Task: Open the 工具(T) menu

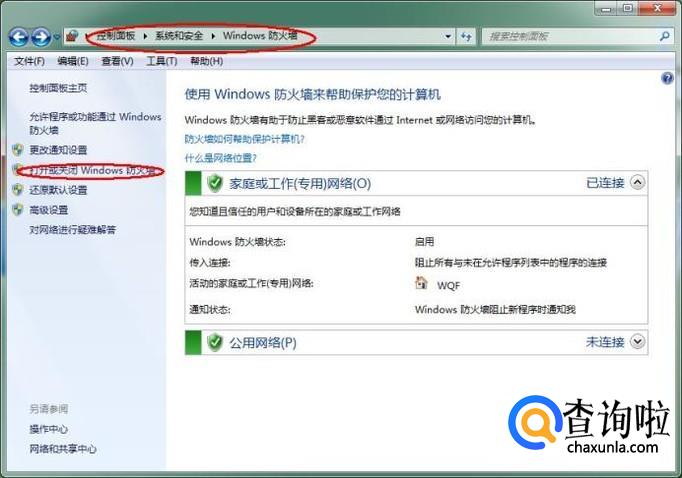Action: tap(162, 61)
